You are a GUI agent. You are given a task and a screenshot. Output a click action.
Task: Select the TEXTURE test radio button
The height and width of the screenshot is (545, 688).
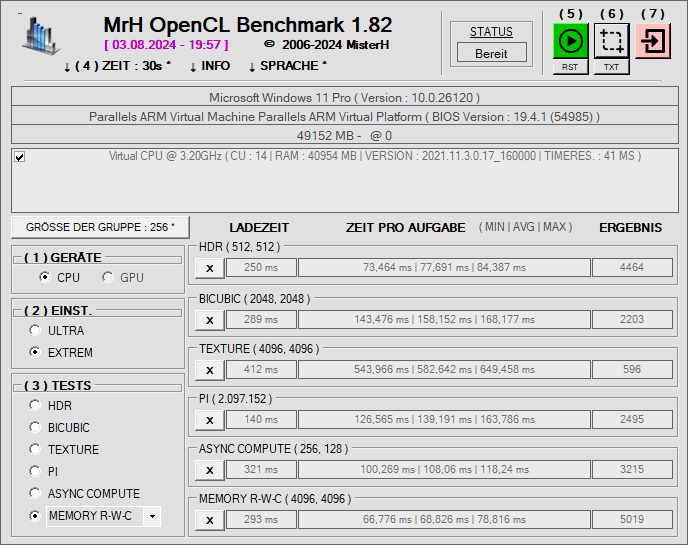35,449
